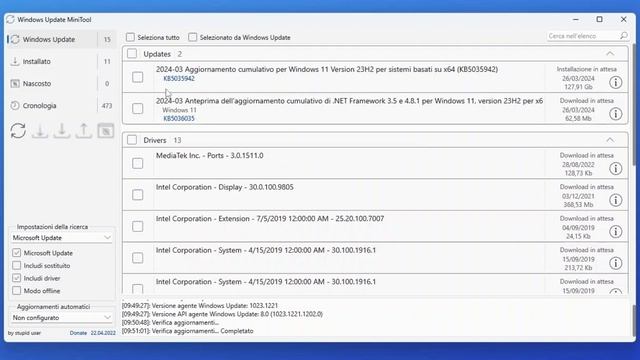This screenshot has height=360, width=640.
Task: Click the 127,91 Gb size value
Action: [578, 87]
